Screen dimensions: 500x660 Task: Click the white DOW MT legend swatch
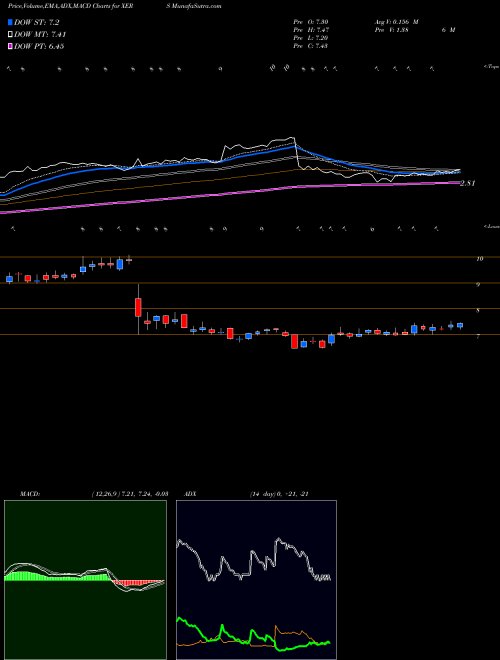[10, 35]
